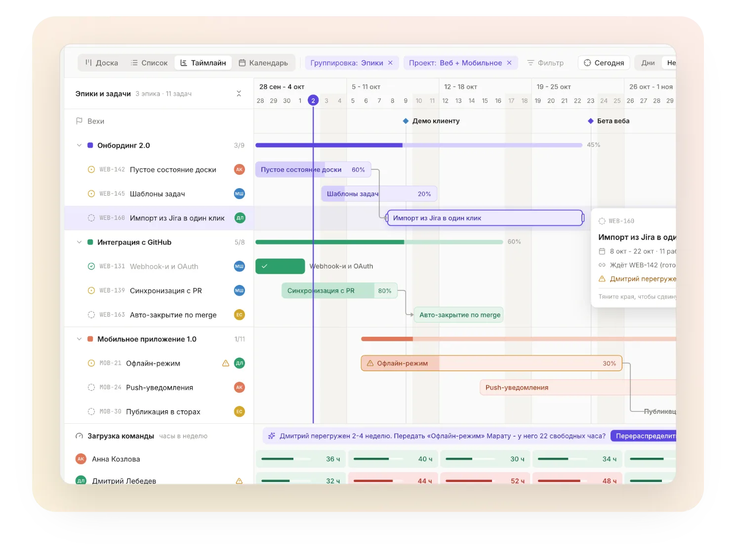
Task: Collapse the Эпики и задачи side panel
Action: point(239,93)
